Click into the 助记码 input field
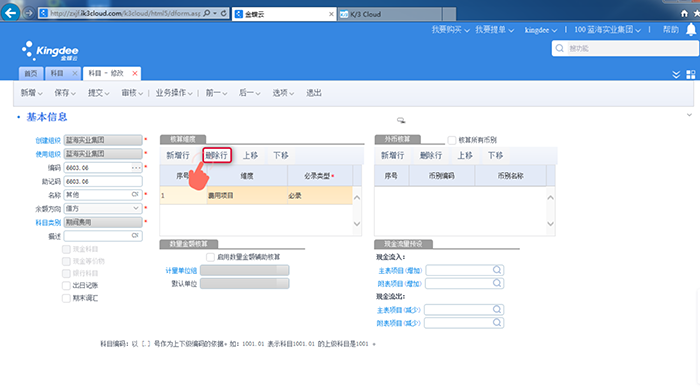The height and width of the screenshot is (390, 700). [103, 181]
